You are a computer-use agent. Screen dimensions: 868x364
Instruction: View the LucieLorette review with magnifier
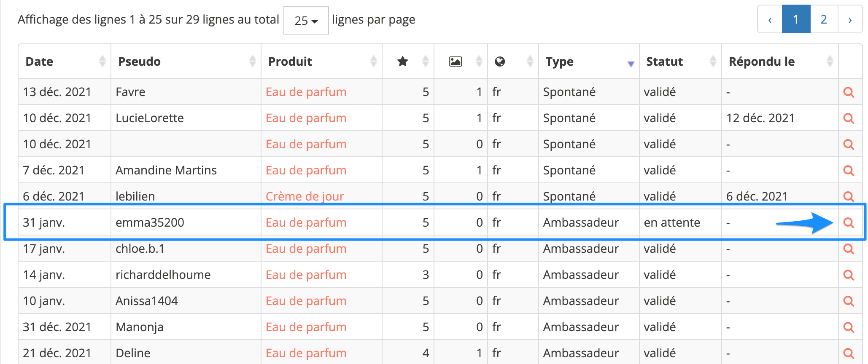point(849,118)
